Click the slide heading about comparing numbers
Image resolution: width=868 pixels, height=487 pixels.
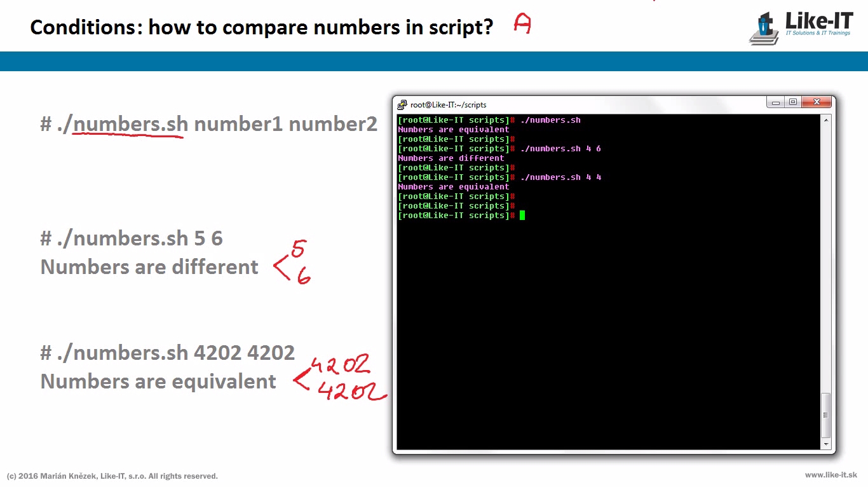(x=261, y=27)
